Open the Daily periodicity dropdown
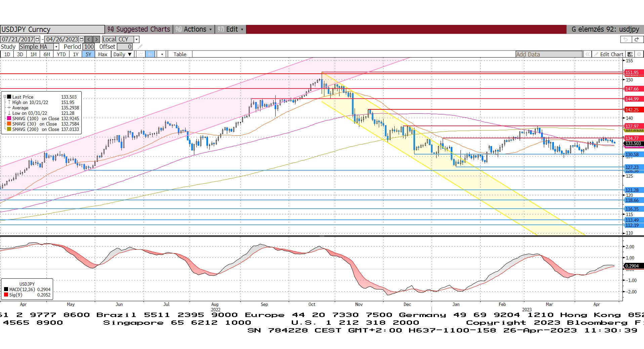 click(122, 54)
